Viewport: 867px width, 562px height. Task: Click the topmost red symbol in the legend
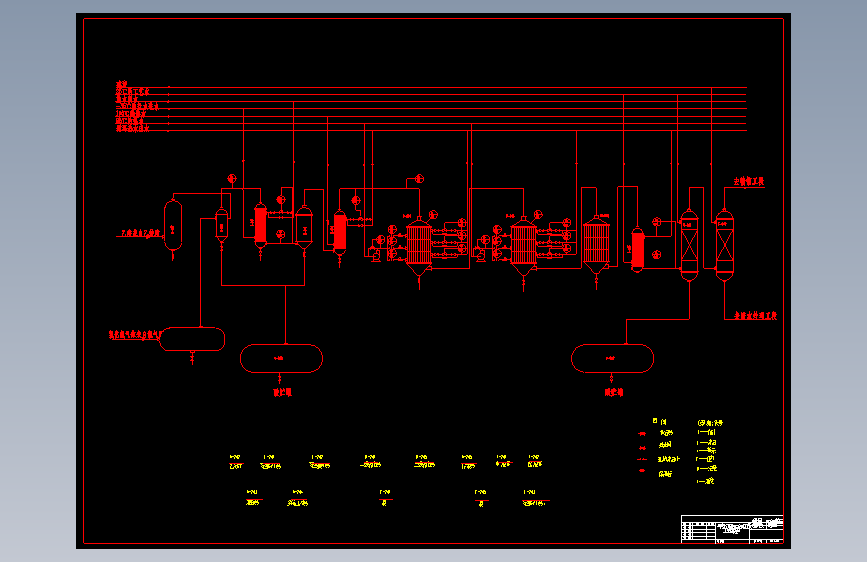[642, 434]
